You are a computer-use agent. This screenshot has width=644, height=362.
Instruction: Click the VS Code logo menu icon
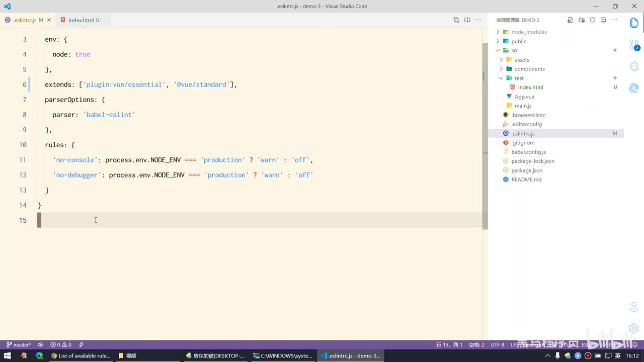pos(7,7)
